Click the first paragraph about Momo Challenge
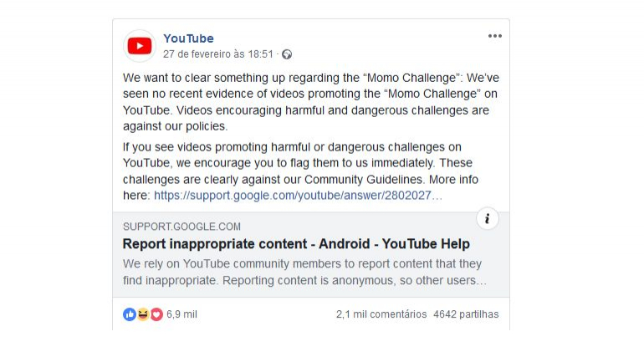The width and height of the screenshot is (644, 362). (x=311, y=102)
